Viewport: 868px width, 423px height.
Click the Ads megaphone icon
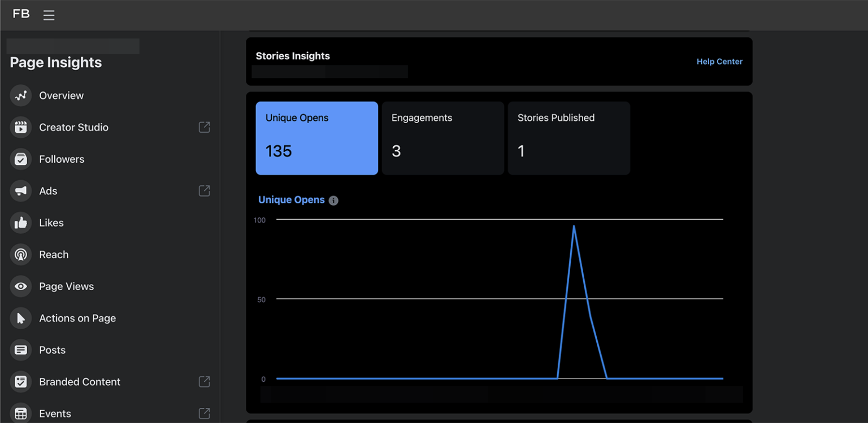point(20,191)
